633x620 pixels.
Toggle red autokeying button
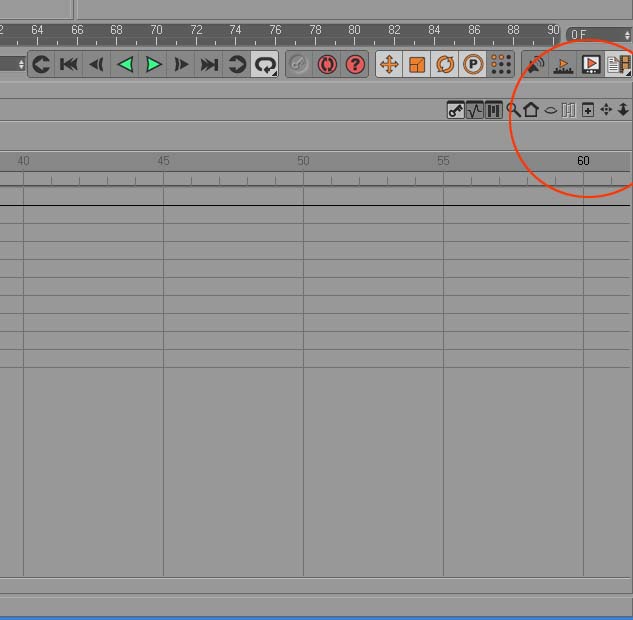click(x=327, y=64)
